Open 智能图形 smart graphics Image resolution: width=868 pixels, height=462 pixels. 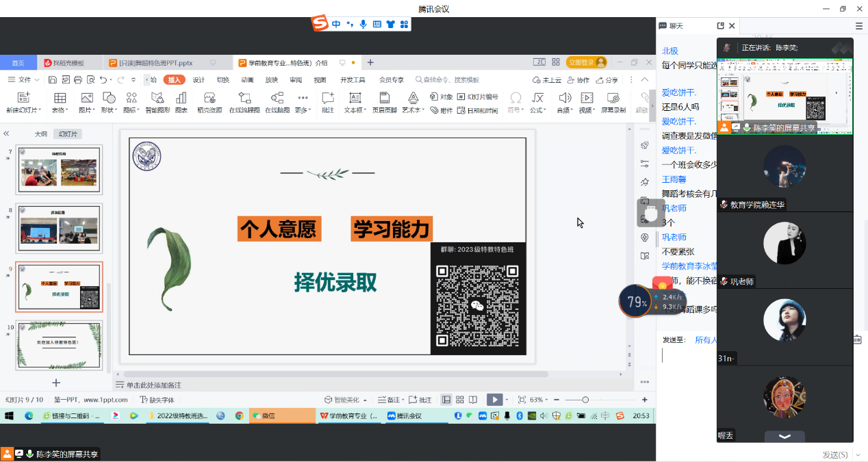pos(157,98)
